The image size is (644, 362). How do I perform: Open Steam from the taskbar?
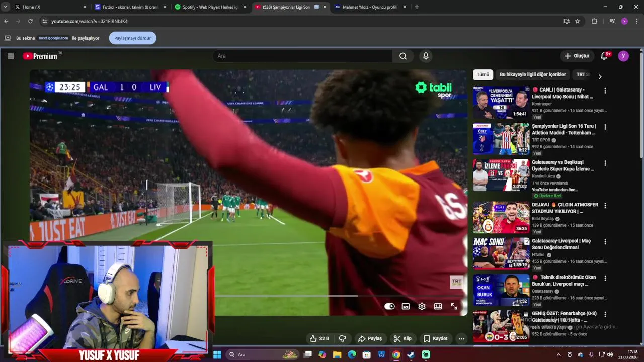(x=411, y=355)
